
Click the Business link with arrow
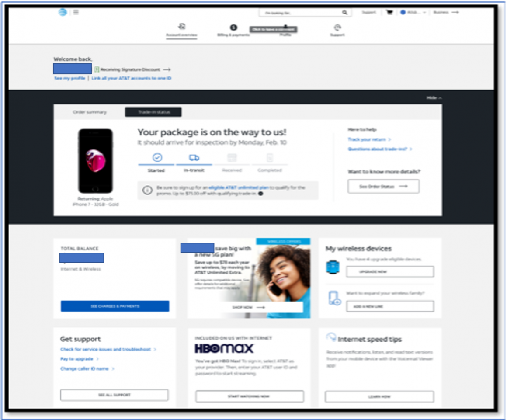click(445, 12)
